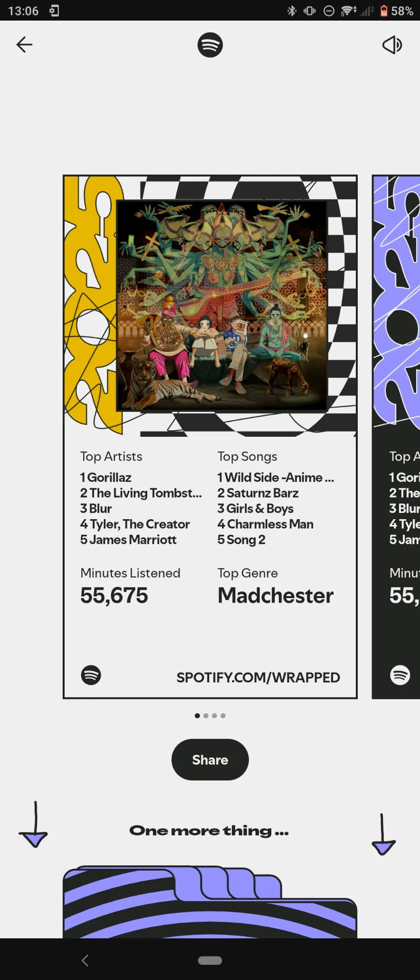Expand the One more thing section

tap(209, 830)
